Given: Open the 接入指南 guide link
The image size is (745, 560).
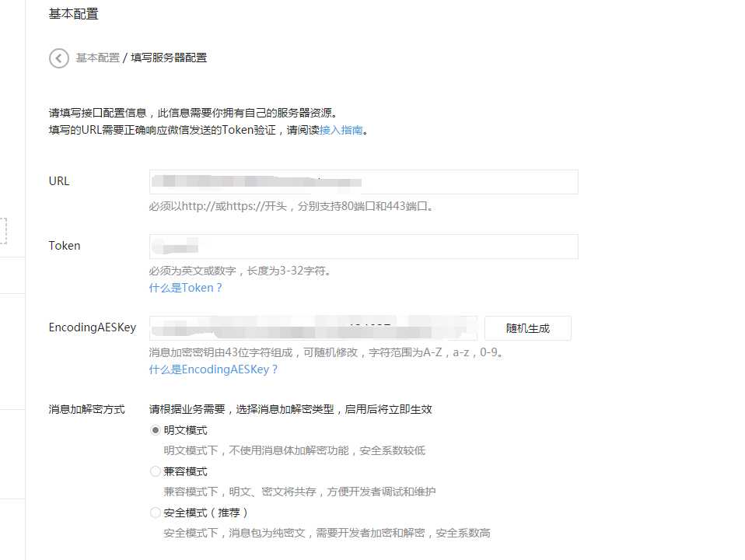Looking at the screenshot, I should tap(339, 131).
